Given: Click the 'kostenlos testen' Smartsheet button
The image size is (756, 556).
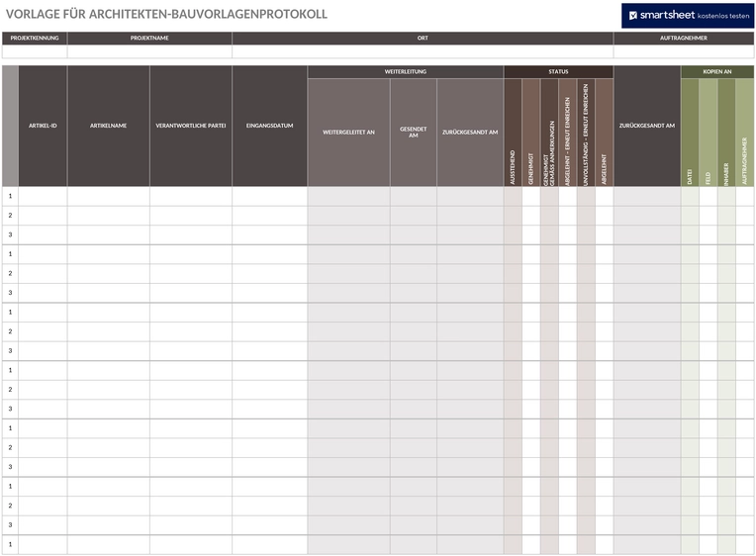Looking at the screenshot, I should [x=688, y=16].
